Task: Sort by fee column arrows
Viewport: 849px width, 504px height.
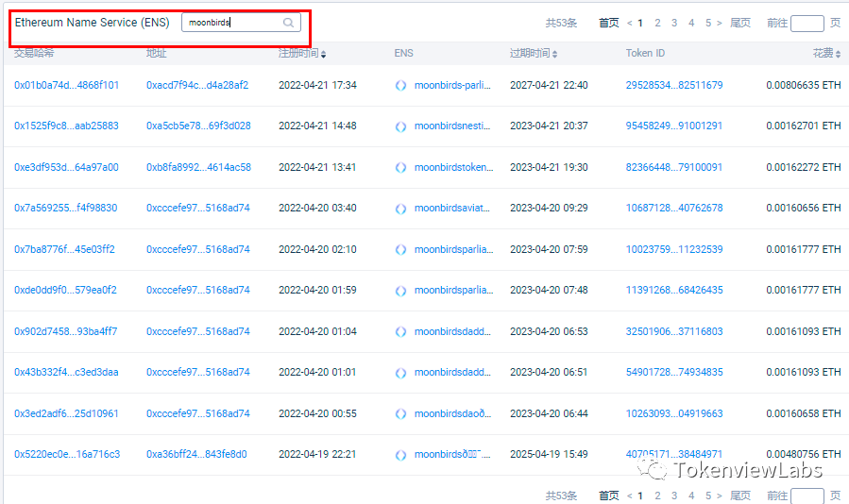Action: pos(839,54)
